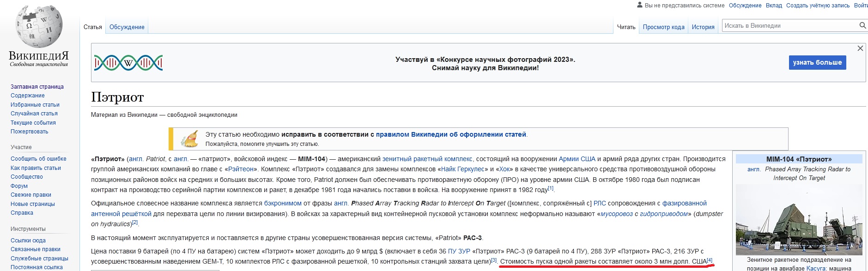Viewport: 868px width, 271px height.
Task: Open the Patriot launcher photo thumbnail
Action: (x=799, y=219)
